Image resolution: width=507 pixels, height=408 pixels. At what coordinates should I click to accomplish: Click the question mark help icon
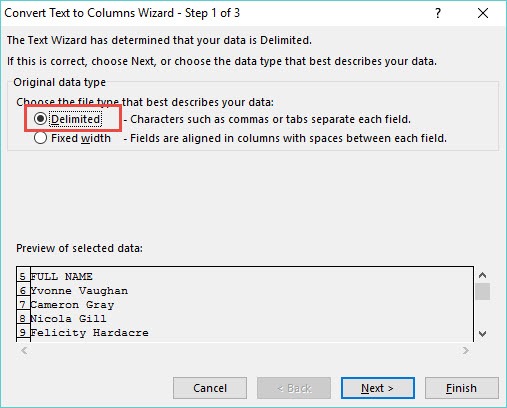438,13
